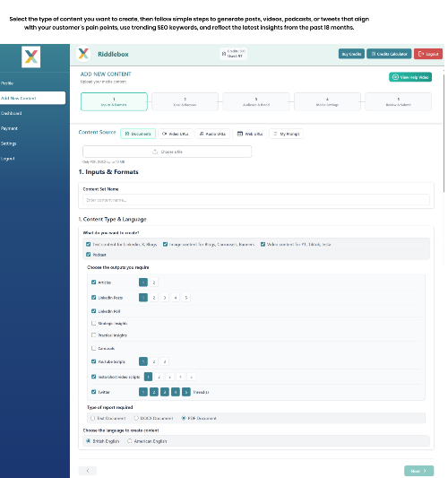Click the play icon on View Help Video

pyautogui.click(x=395, y=77)
